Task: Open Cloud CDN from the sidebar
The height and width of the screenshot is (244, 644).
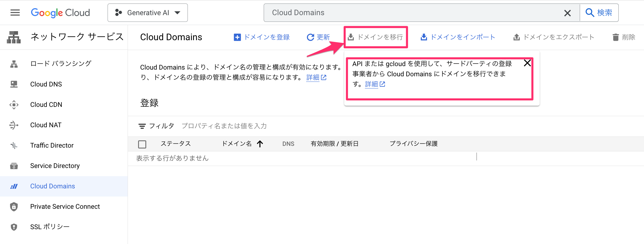Action: coord(46,105)
